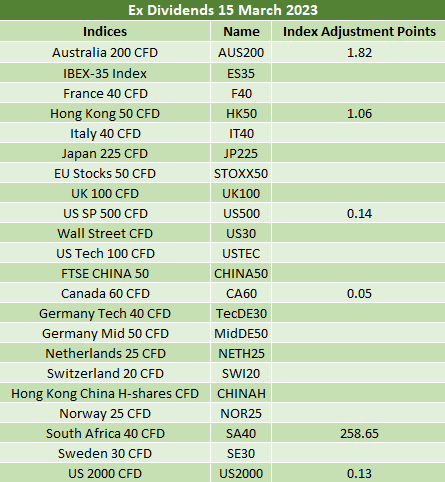Image resolution: width=445 pixels, height=482 pixels.
Task: Click the US500 adjustment value 0.14
Action: click(x=359, y=213)
